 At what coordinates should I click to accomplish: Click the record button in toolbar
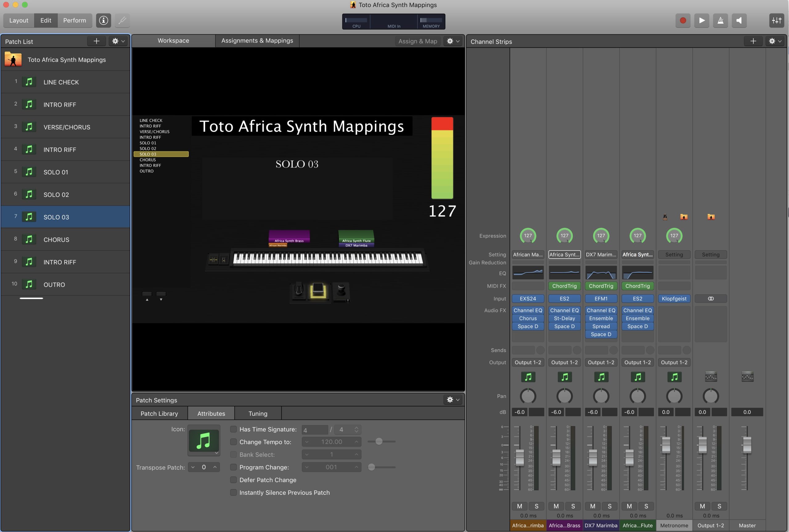tap(683, 20)
